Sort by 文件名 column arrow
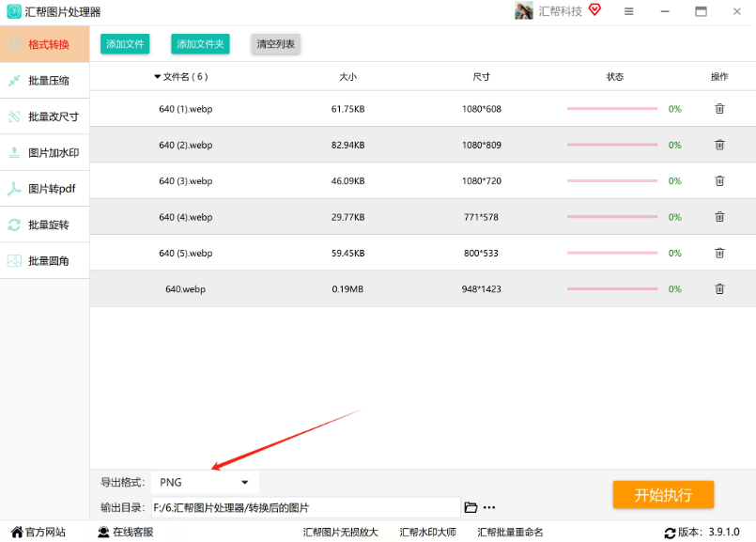 point(157,77)
